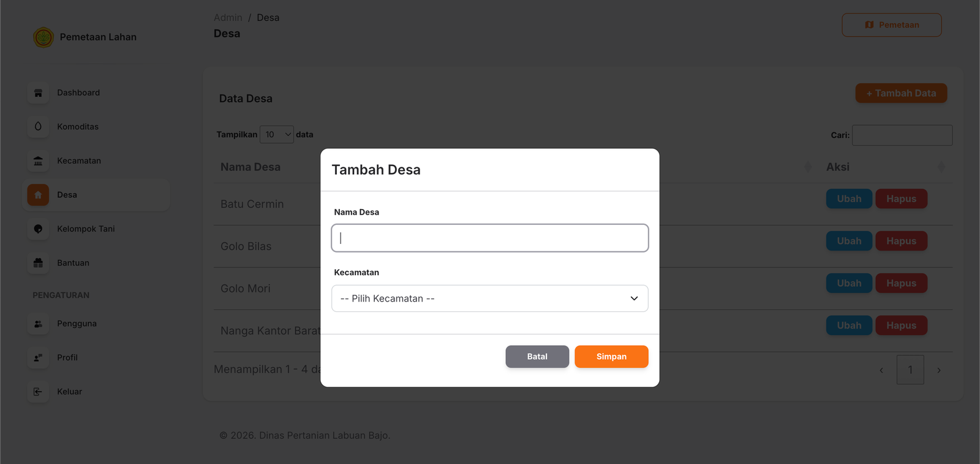This screenshot has height=464, width=980.
Task: Click the Pemetaan Lahan logo emblem
Action: coord(43,37)
